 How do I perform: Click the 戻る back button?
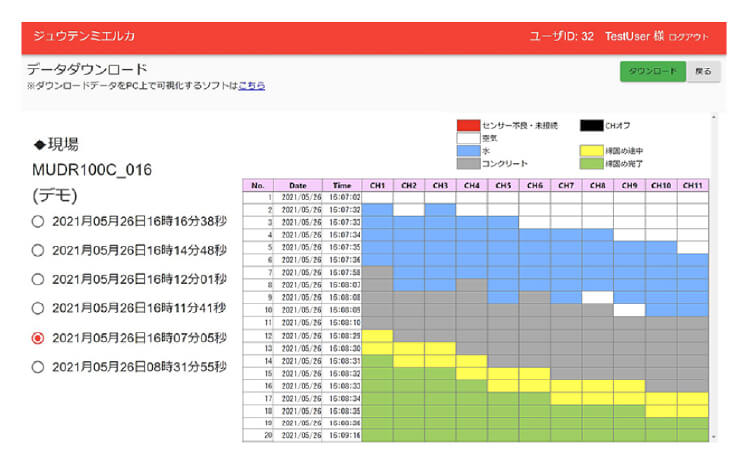[x=703, y=72]
